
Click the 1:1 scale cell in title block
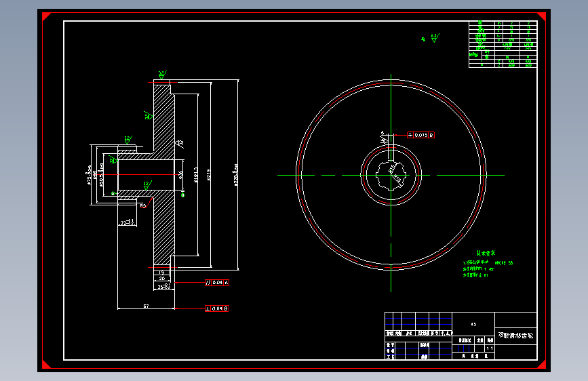490,348
